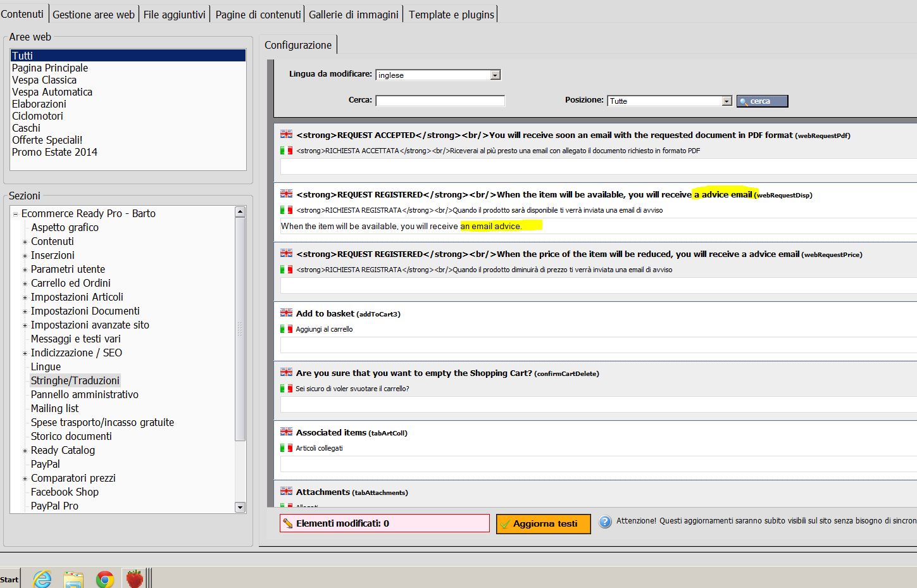
Task: Click the blue help icon beside 'Attenzione!'
Action: point(606,522)
